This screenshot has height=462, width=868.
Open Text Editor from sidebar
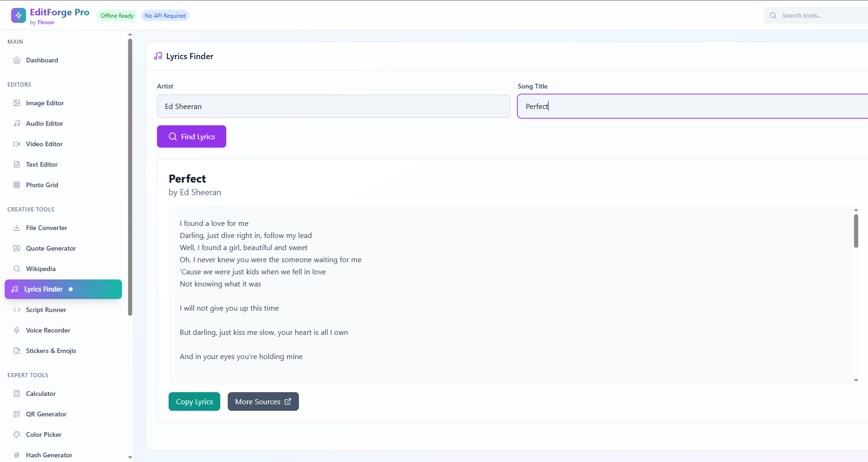coord(63,164)
